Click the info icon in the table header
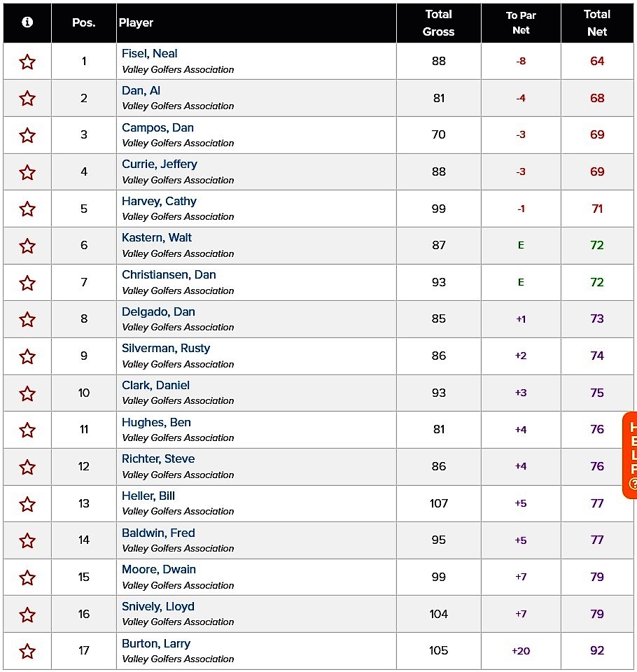 click(x=27, y=22)
